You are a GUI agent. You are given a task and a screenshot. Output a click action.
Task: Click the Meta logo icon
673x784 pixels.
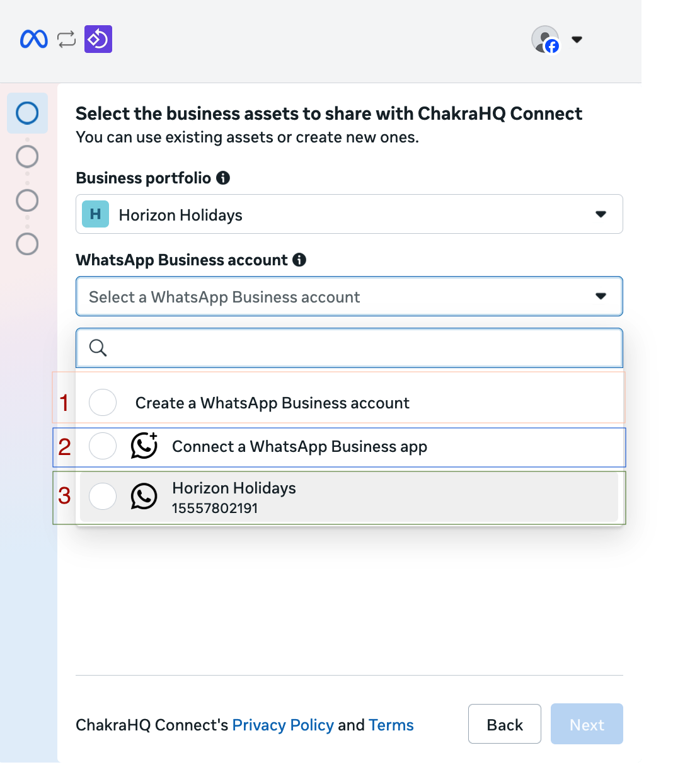pos(34,39)
